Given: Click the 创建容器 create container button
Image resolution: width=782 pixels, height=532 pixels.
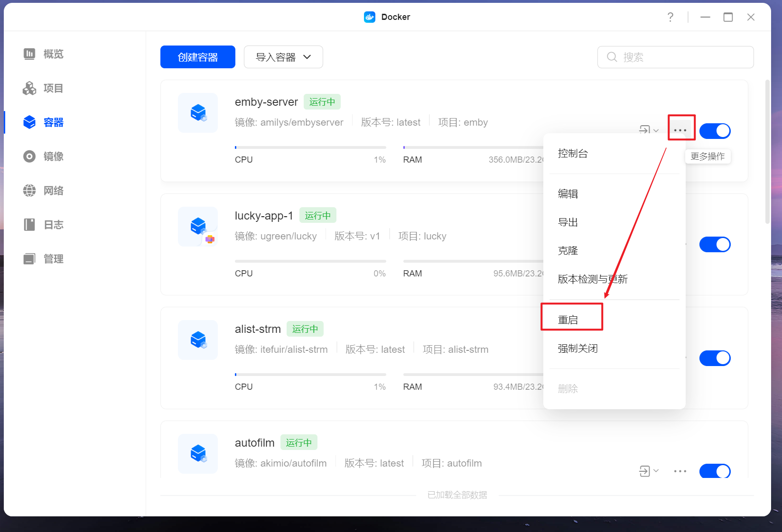Looking at the screenshot, I should pyautogui.click(x=197, y=57).
